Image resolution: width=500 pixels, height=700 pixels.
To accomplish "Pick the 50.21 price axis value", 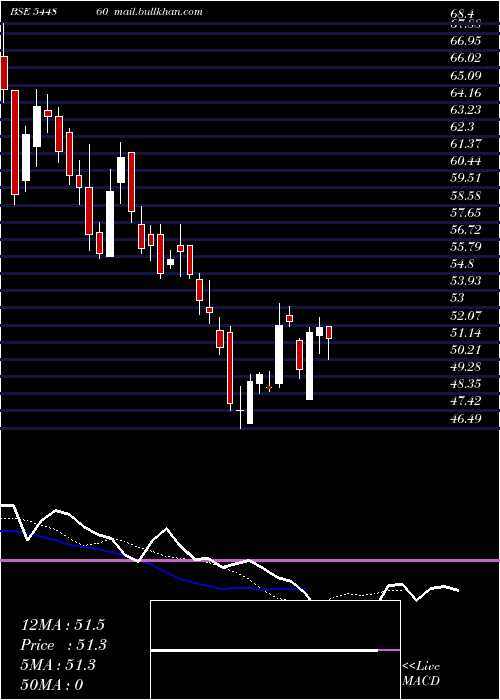I will (x=466, y=350).
